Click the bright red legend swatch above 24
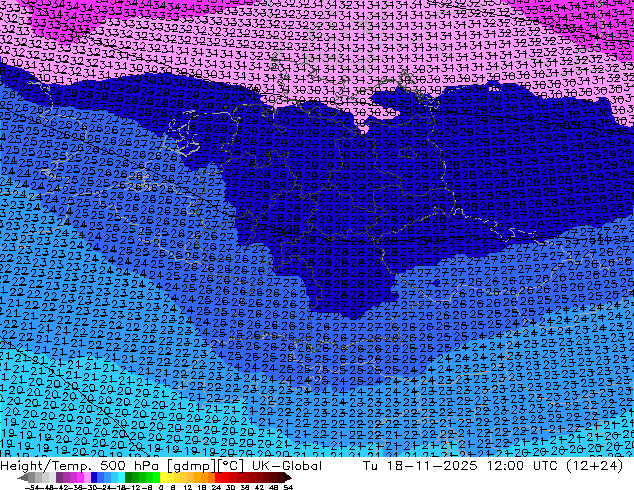The width and height of the screenshot is (634, 490). tap(218, 477)
